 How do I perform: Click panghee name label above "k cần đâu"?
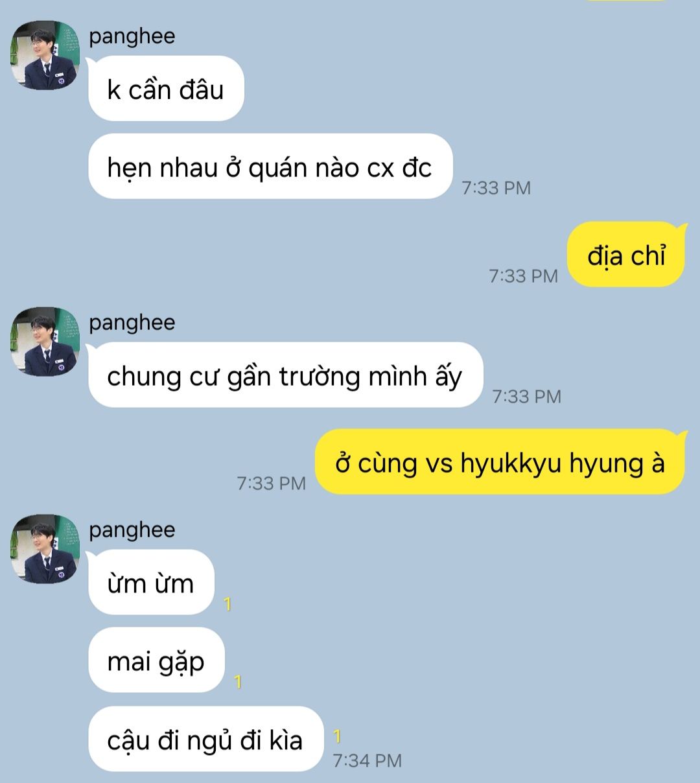pos(132,36)
